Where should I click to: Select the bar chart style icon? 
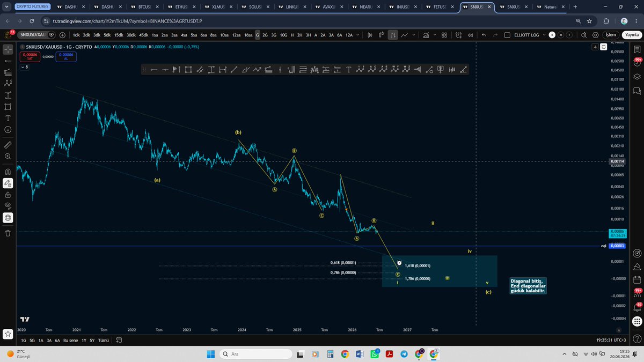[393, 35]
